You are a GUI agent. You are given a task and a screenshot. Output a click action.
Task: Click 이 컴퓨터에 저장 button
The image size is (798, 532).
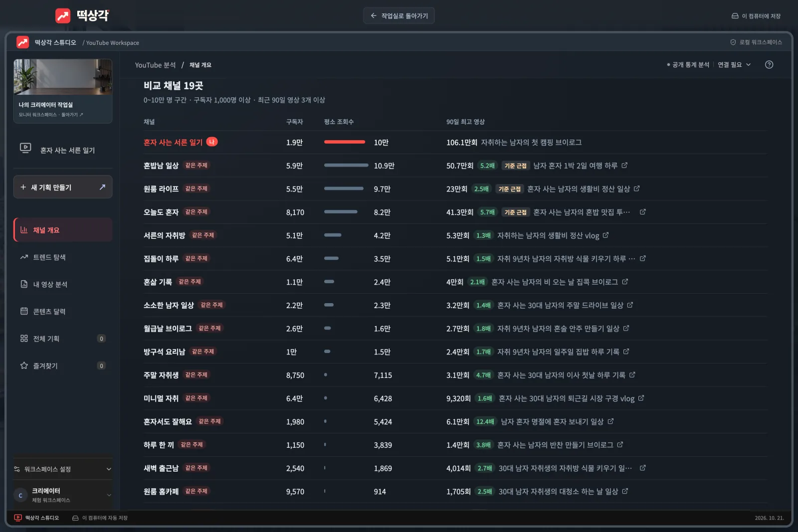click(x=756, y=16)
